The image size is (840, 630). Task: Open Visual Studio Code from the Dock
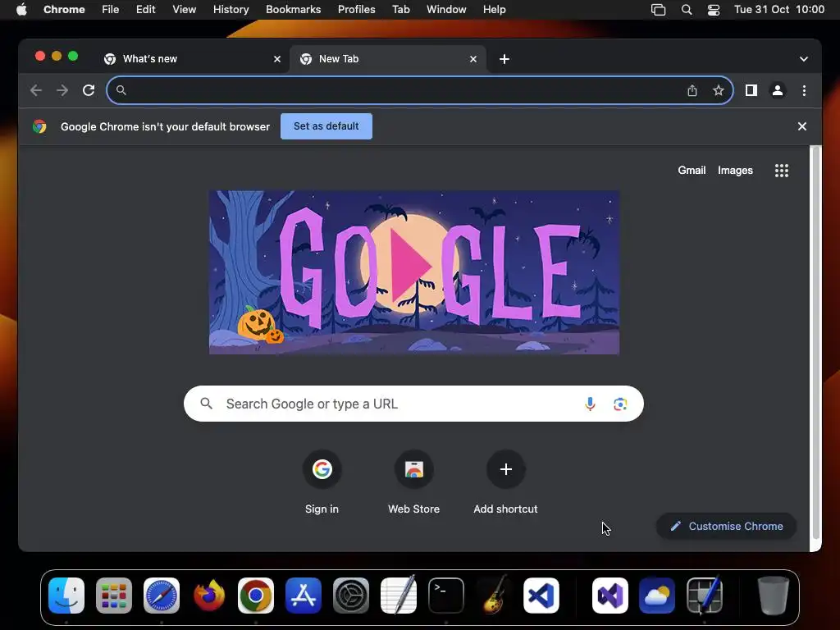pos(541,596)
